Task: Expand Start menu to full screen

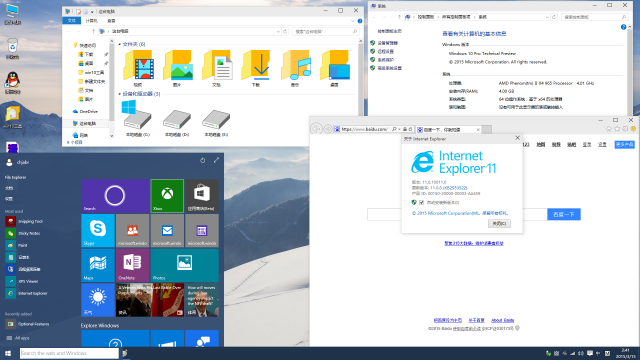Action: pyautogui.click(x=216, y=160)
